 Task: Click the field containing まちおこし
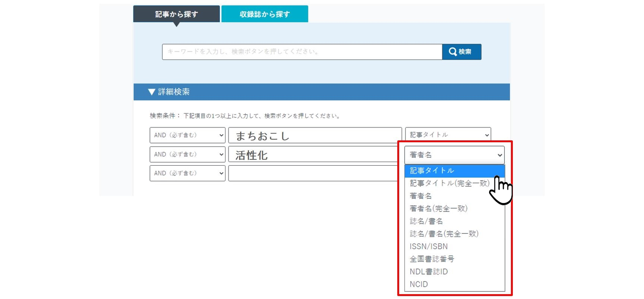(x=315, y=136)
